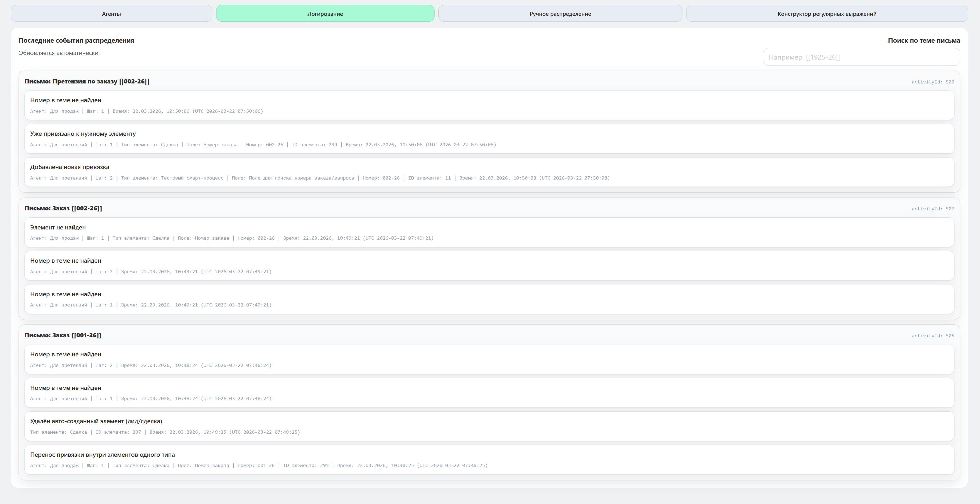Click the activityId: 509 label
The width and height of the screenshot is (980, 504).
[x=932, y=82]
